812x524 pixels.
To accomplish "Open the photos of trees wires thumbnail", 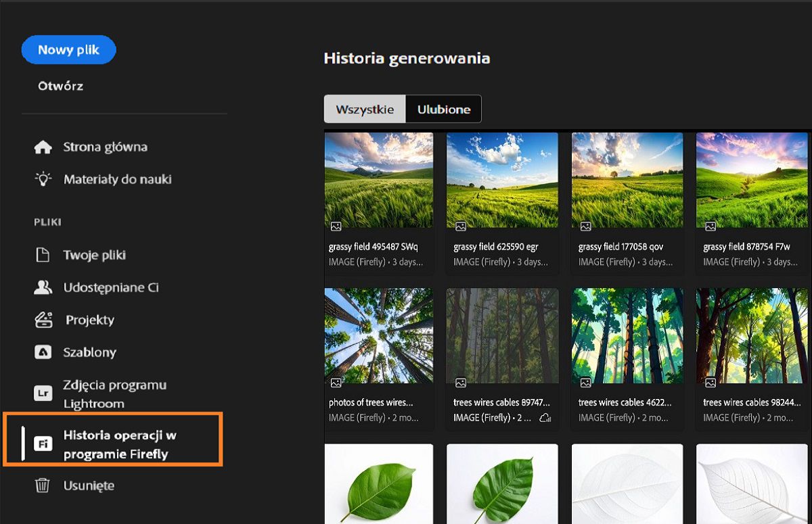I will tap(379, 336).
